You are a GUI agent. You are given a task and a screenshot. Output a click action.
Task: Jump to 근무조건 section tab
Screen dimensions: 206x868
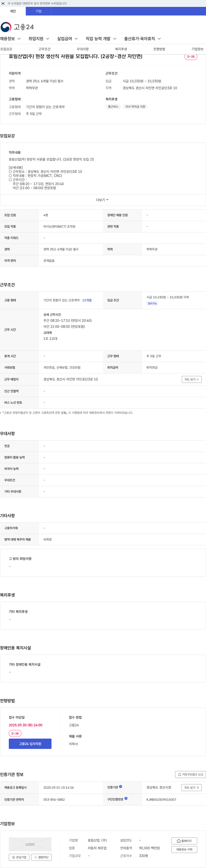tap(44, 49)
